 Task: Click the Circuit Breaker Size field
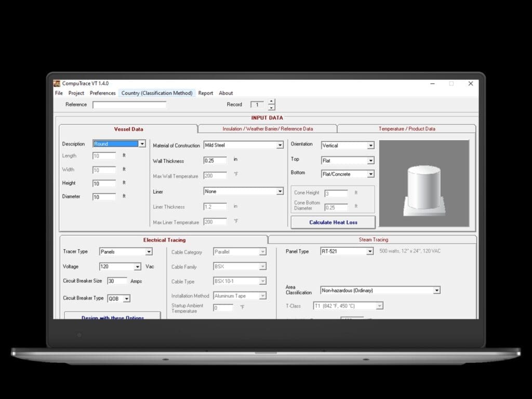click(117, 281)
